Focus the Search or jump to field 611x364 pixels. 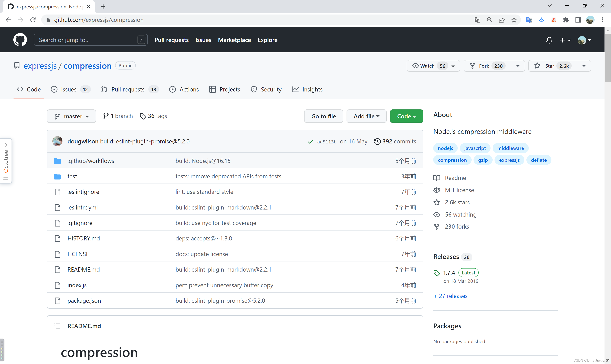tap(91, 40)
